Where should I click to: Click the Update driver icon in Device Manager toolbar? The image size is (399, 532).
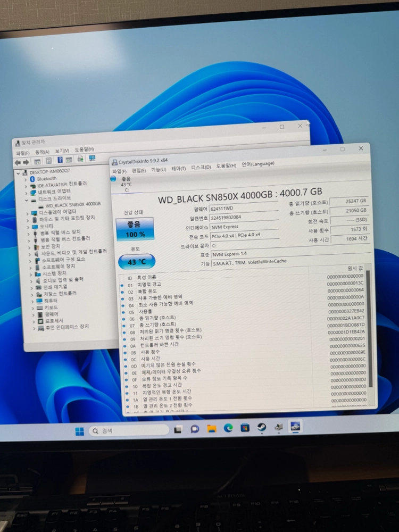[80, 159]
